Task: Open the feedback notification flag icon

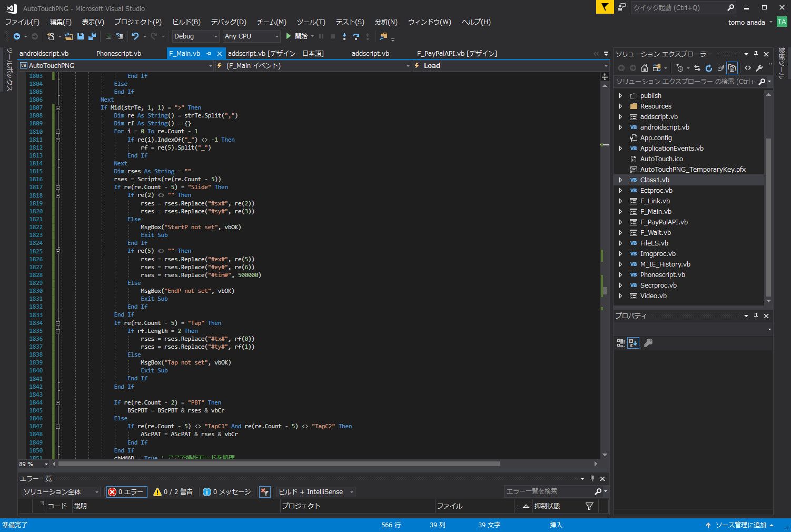Action: pyautogui.click(x=605, y=7)
